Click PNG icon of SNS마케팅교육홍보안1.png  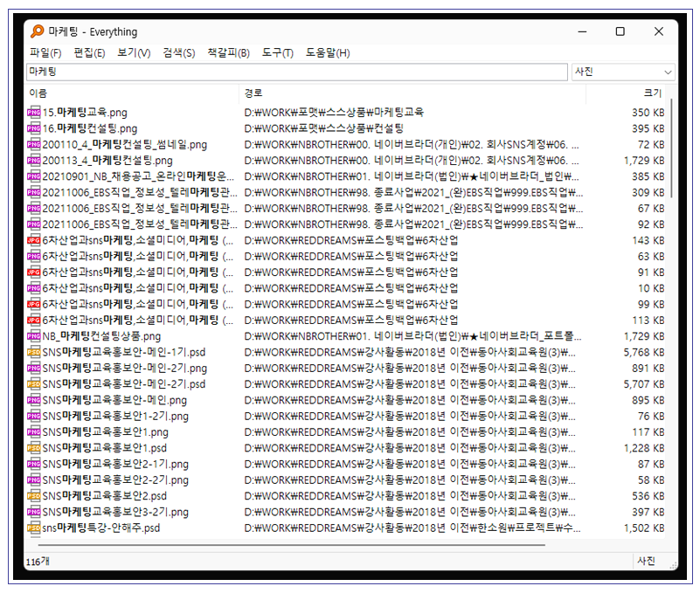[33, 432]
